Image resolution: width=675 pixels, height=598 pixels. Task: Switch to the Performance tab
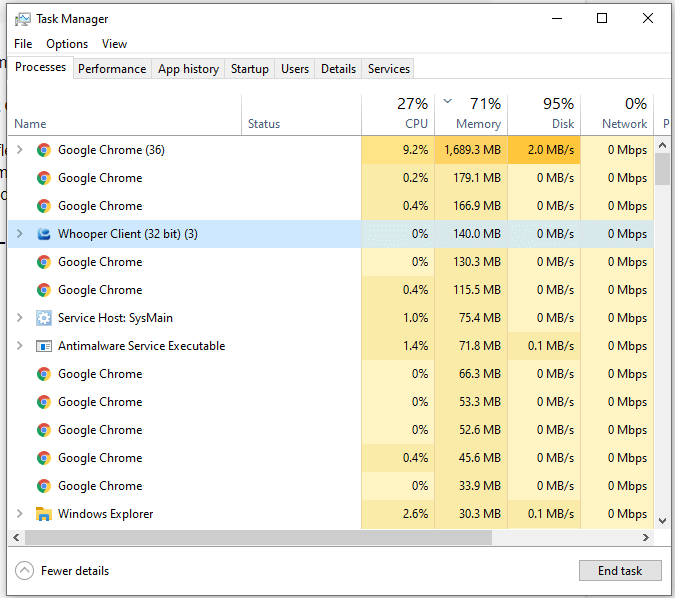click(x=112, y=69)
